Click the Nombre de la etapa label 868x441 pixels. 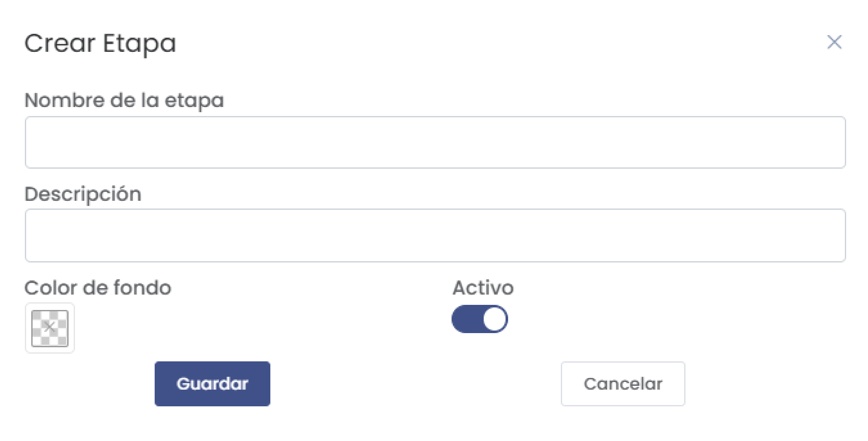(x=124, y=101)
